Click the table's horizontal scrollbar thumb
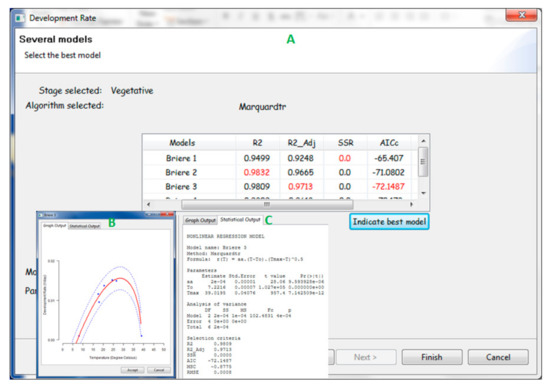This screenshot has width=550, height=388. [267, 204]
